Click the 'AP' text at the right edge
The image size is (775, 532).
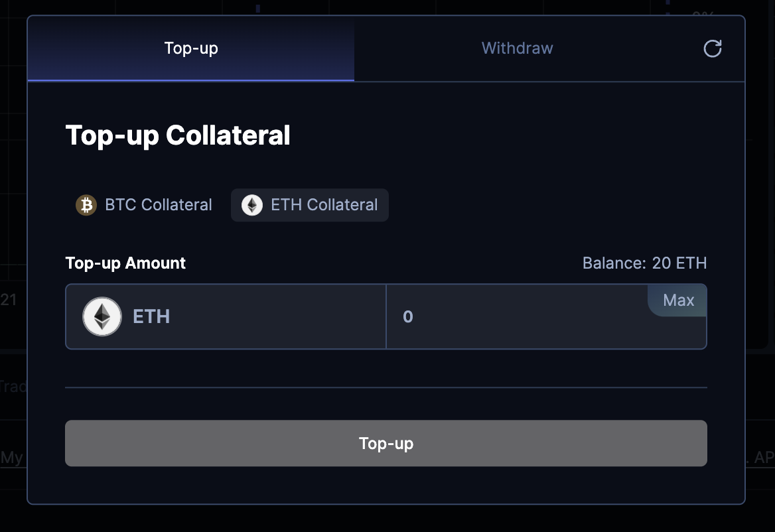[x=764, y=457]
